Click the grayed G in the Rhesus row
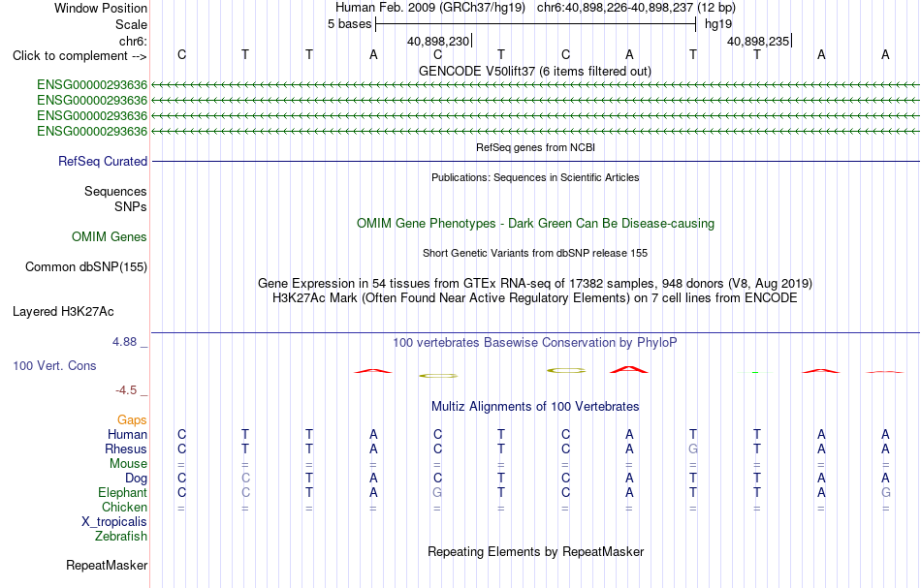Image resolution: width=921 pixels, height=588 pixels. pyautogui.click(x=693, y=449)
